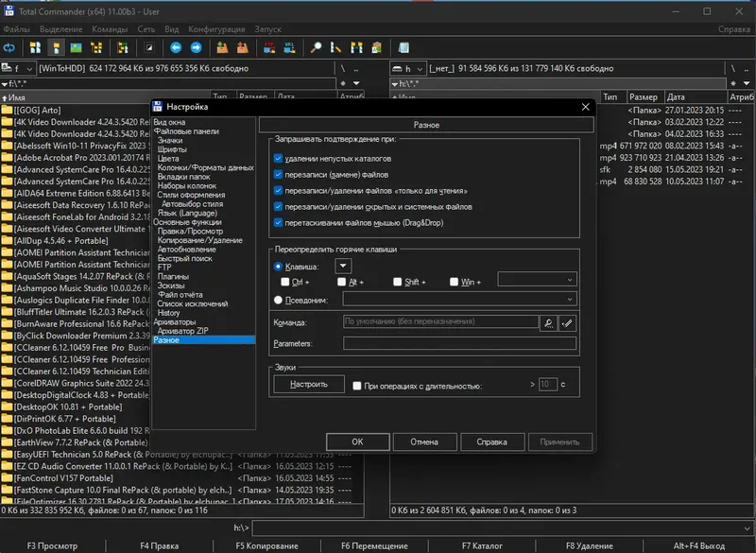Click the pack files toolbar icon

coord(222,46)
